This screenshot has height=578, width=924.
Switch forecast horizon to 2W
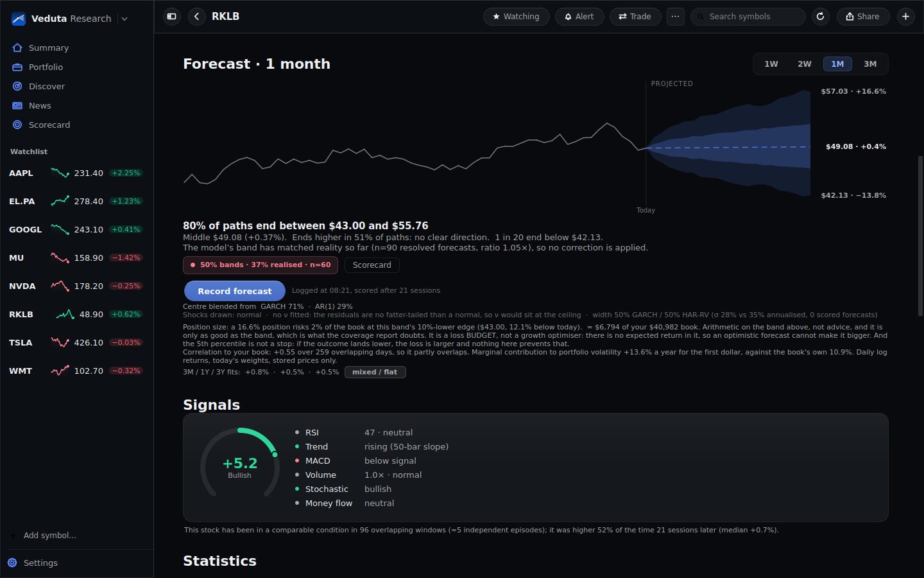pos(805,64)
